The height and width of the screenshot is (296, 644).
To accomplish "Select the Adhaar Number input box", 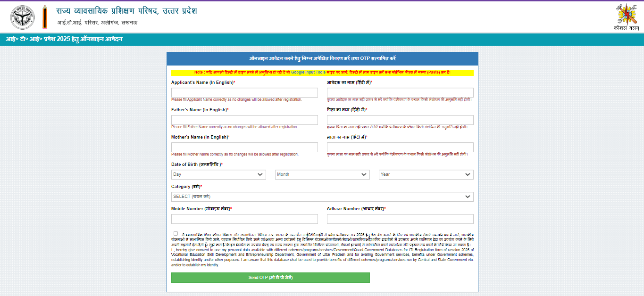I will (x=400, y=219).
